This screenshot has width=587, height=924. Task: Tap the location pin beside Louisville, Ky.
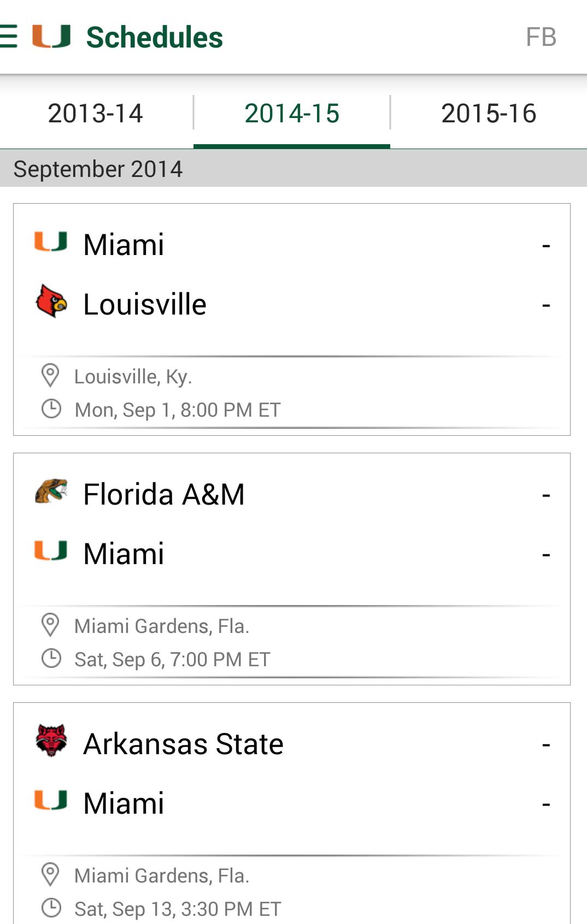pos(50,376)
